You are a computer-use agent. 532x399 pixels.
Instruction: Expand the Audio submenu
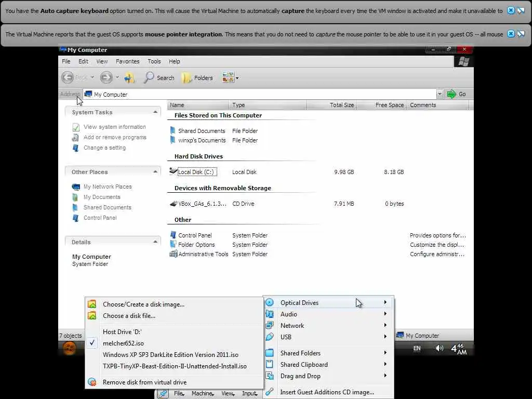[x=328, y=314]
